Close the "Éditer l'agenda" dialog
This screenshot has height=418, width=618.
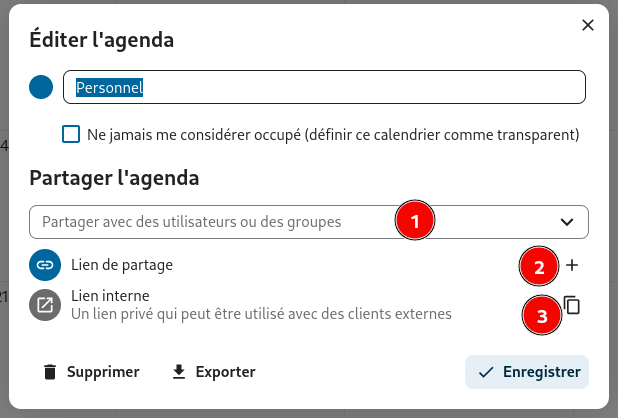point(588,25)
